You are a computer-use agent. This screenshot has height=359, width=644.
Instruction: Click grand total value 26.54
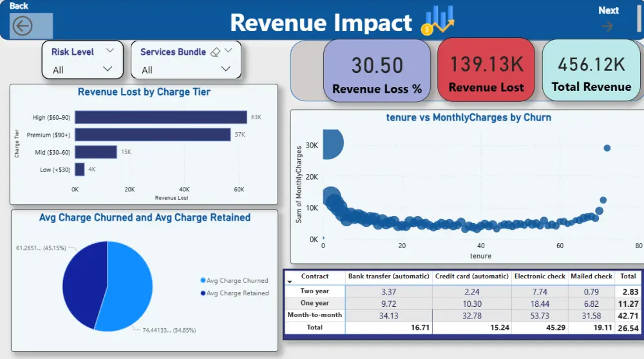[628, 328]
